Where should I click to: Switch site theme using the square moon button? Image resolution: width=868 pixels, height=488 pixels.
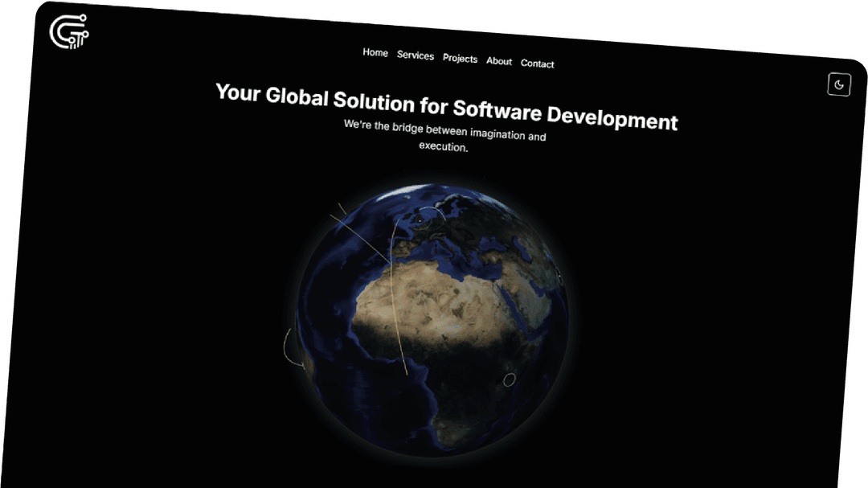coord(838,84)
